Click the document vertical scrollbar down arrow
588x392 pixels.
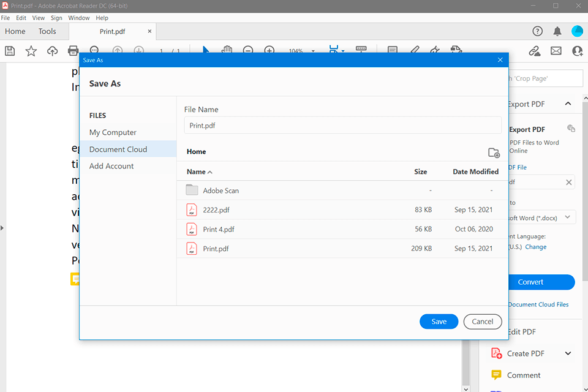[466, 388]
